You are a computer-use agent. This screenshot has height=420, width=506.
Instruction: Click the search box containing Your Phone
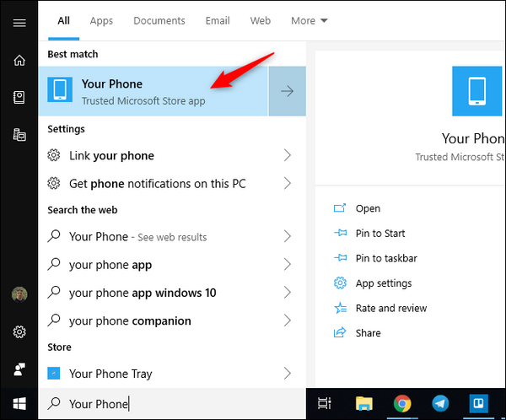(x=169, y=404)
